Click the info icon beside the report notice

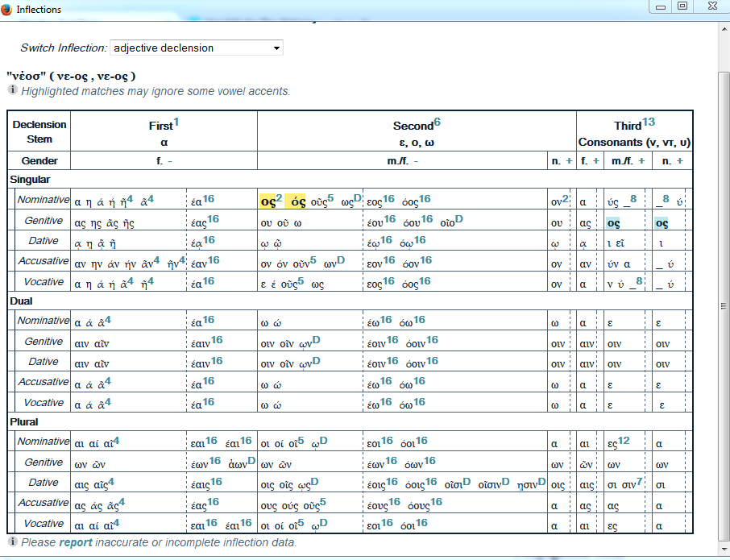coord(13,542)
